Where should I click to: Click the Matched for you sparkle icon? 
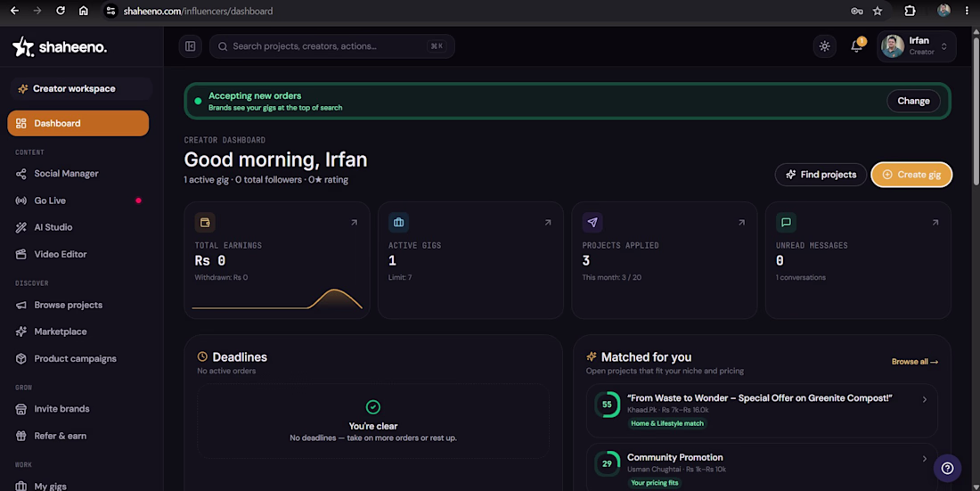tap(592, 356)
